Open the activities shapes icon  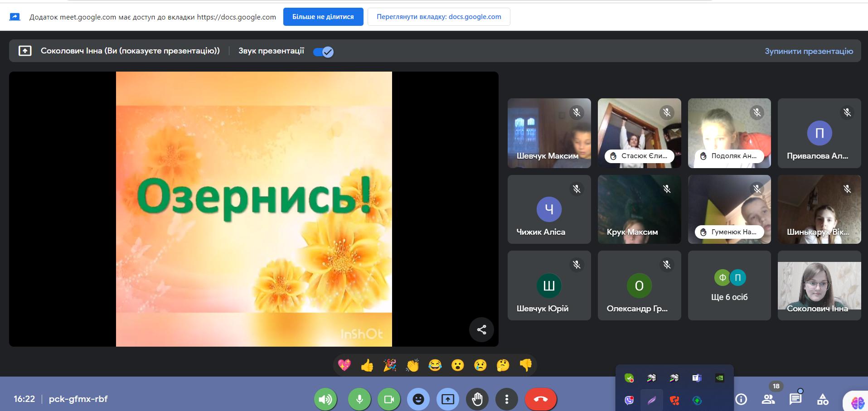pyautogui.click(x=823, y=399)
